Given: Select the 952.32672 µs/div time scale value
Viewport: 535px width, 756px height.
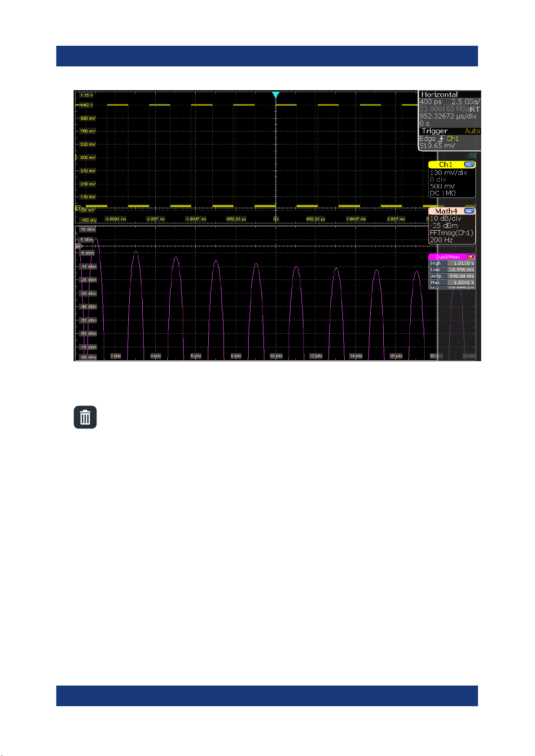Looking at the screenshot, I should (448, 116).
